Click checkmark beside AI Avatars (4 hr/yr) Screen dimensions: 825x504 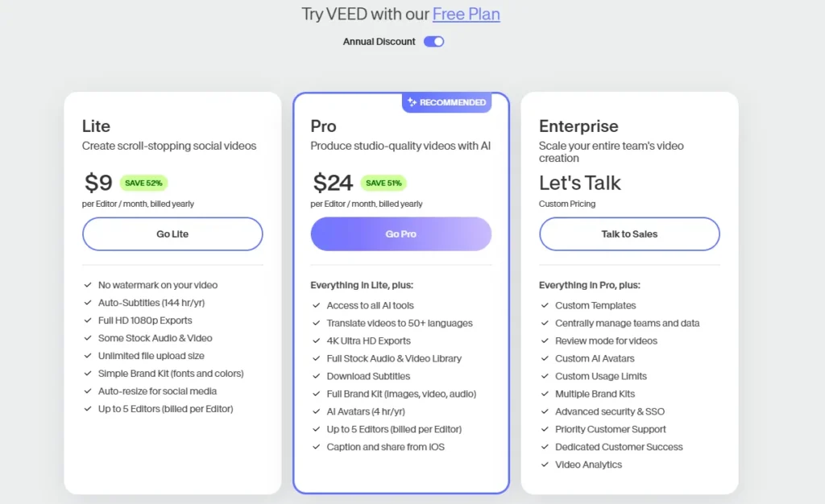pyautogui.click(x=317, y=411)
